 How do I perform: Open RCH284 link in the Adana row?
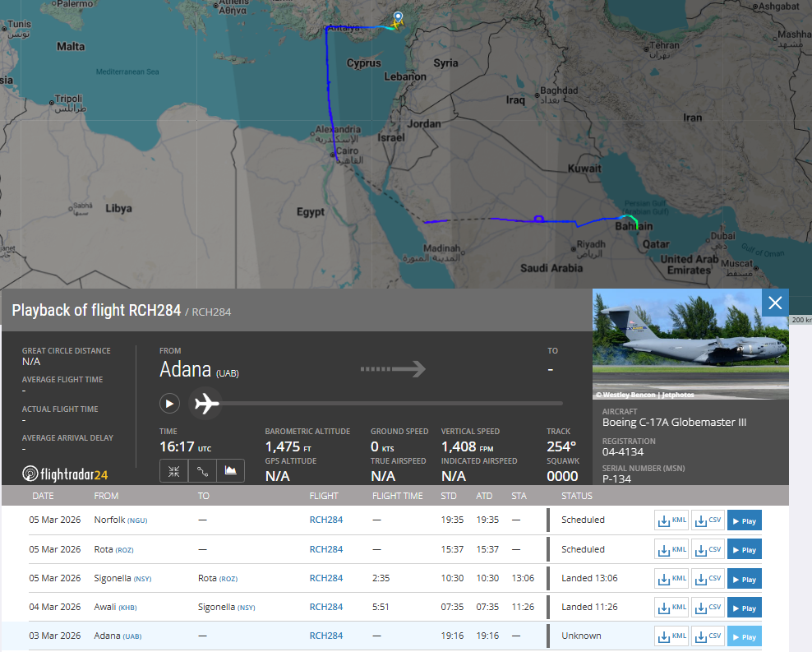(x=325, y=636)
